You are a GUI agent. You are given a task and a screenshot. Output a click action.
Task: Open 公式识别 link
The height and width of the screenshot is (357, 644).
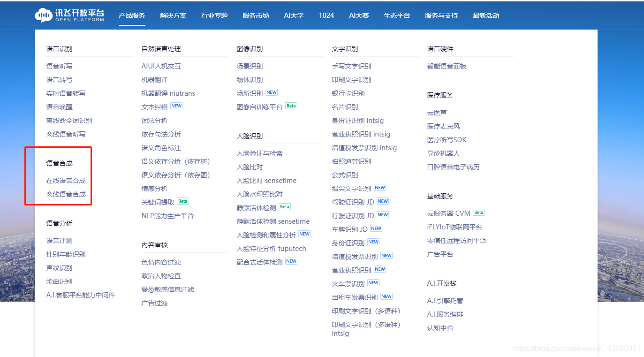click(345, 175)
